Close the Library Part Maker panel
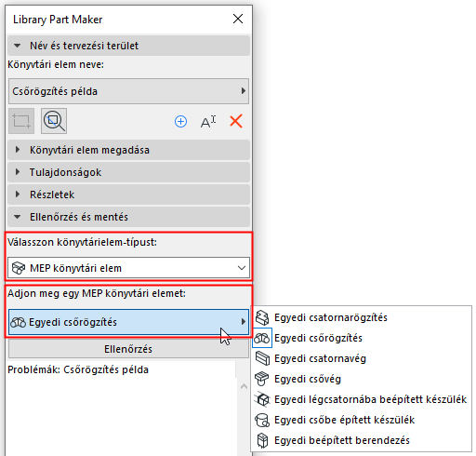Image resolution: width=476 pixels, height=456 pixels. click(x=238, y=19)
